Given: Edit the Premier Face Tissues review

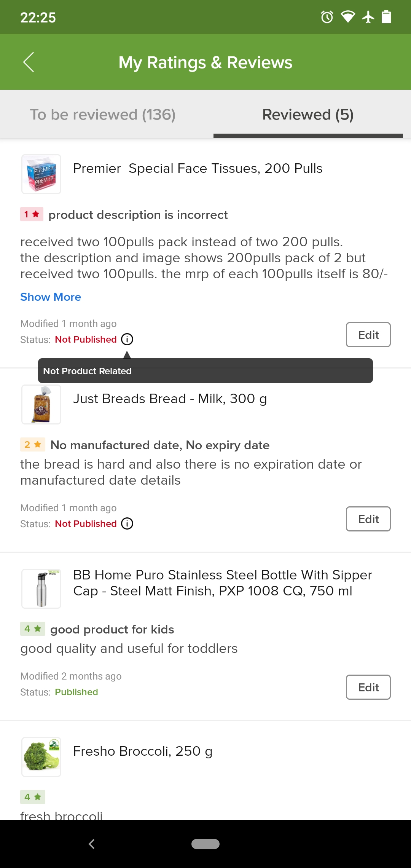Looking at the screenshot, I should click(x=368, y=335).
